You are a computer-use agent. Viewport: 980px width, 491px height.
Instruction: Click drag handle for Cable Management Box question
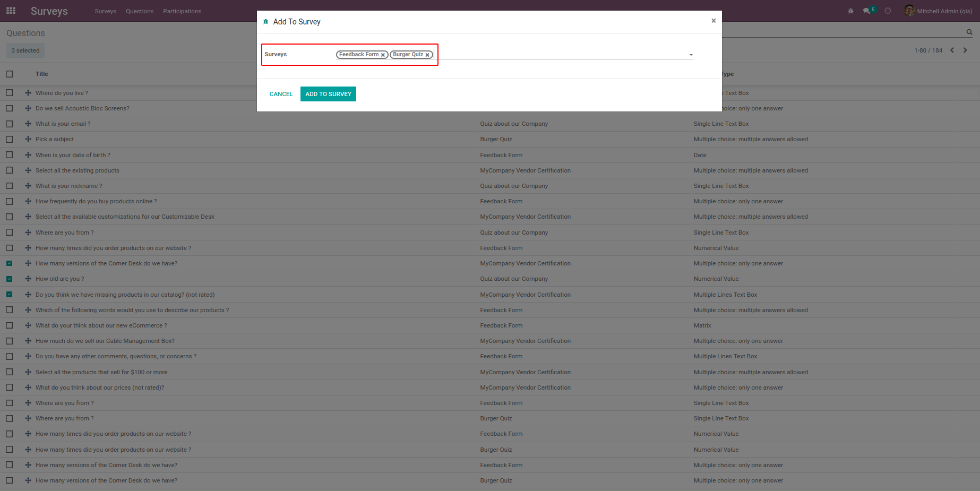tap(28, 341)
